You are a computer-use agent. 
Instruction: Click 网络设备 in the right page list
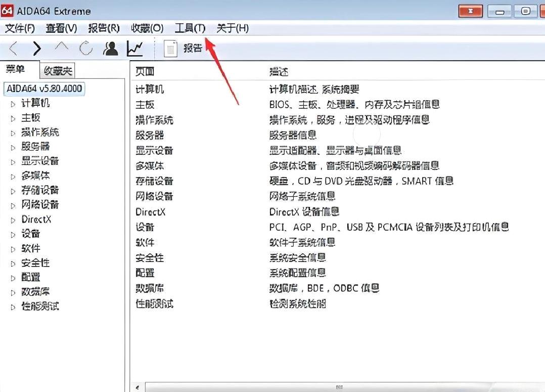pos(154,197)
